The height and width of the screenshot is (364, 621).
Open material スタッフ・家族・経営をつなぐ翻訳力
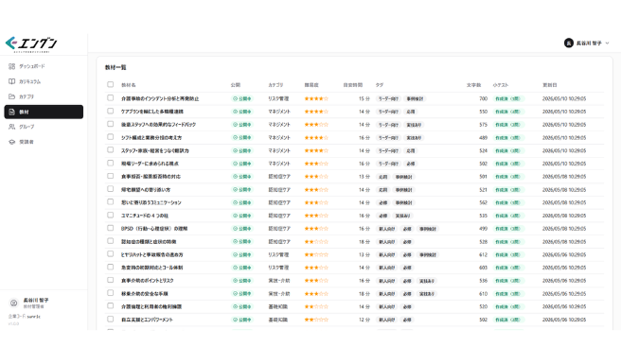155,150
